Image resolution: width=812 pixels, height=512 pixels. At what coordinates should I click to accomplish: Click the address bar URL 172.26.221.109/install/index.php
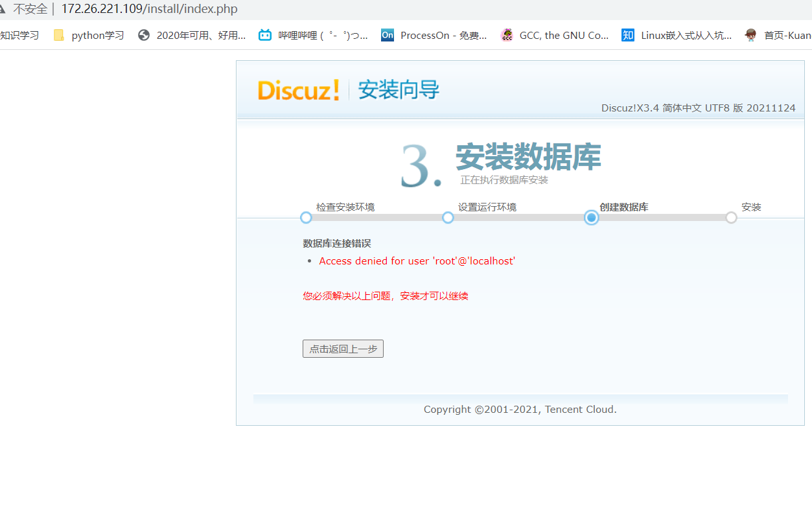(x=150, y=9)
